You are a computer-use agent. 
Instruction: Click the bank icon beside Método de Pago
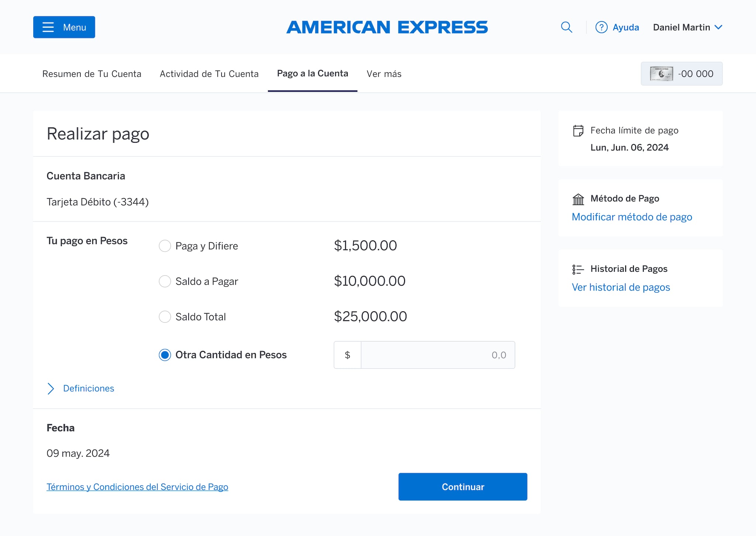point(578,199)
